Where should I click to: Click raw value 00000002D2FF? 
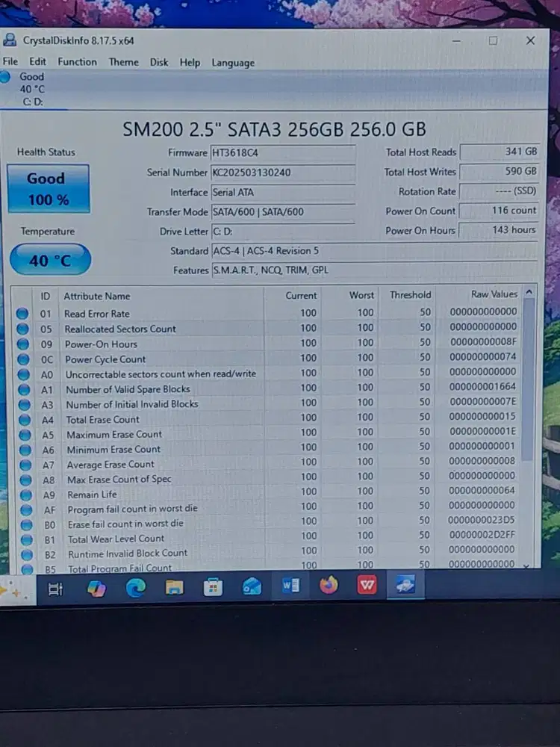[482, 535]
